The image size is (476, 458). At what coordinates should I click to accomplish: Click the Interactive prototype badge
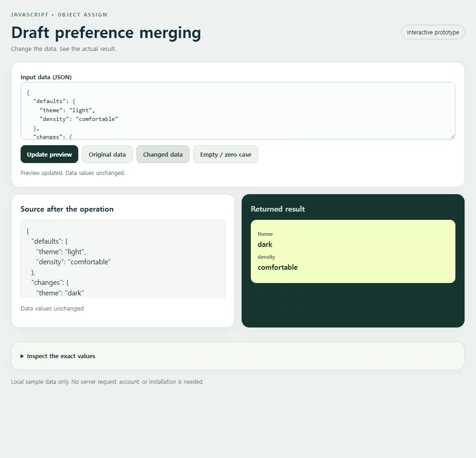tap(433, 32)
